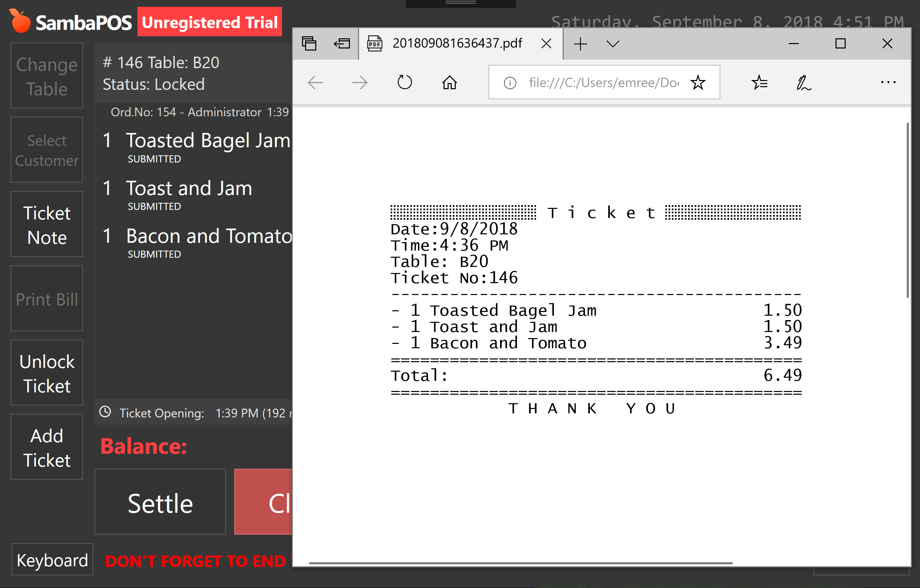Click the SambaPOS orange logo icon

(x=20, y=21)
